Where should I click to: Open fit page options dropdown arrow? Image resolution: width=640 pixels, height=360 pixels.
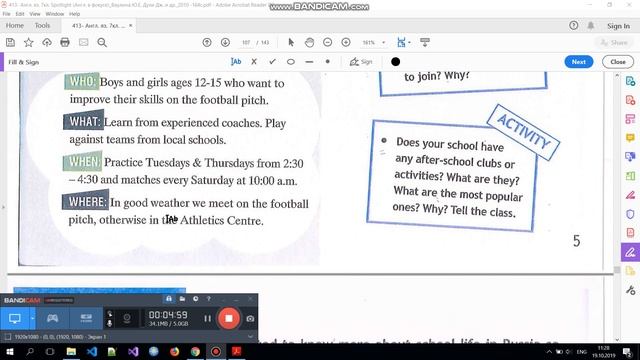409,42
